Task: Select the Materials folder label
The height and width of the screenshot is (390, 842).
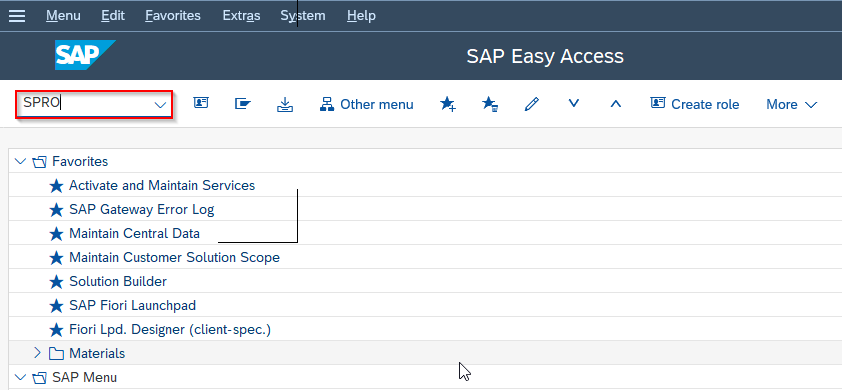Action: pyautogui.click(x=97, y=353)
